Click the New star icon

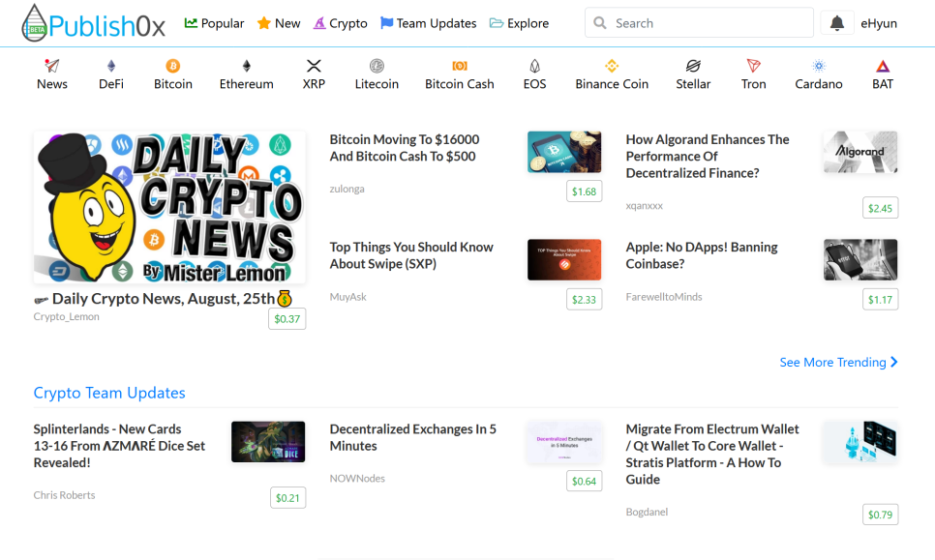263,22
